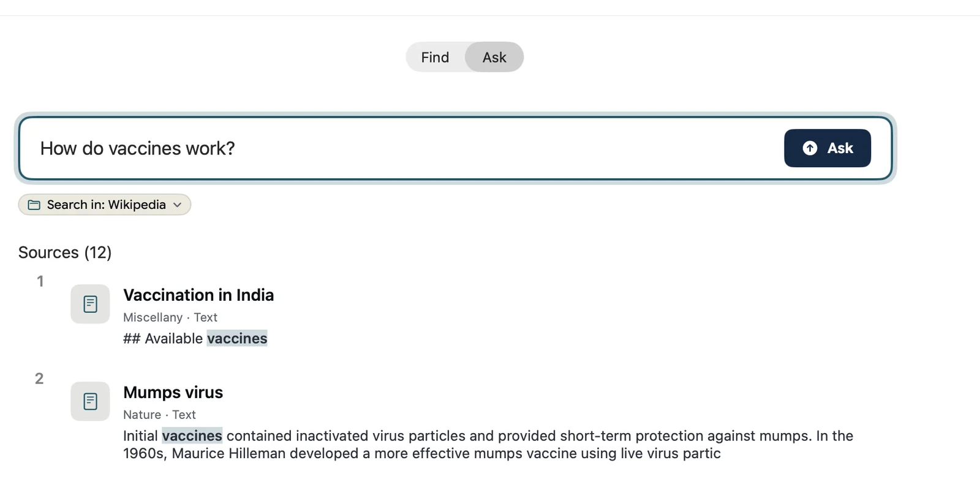Image resolution: width=980 pixels, height=479 pixels.
Task: Click 'Miscellany · Text' metadata line
Action: pyautogui.click(x=170, y=317)
